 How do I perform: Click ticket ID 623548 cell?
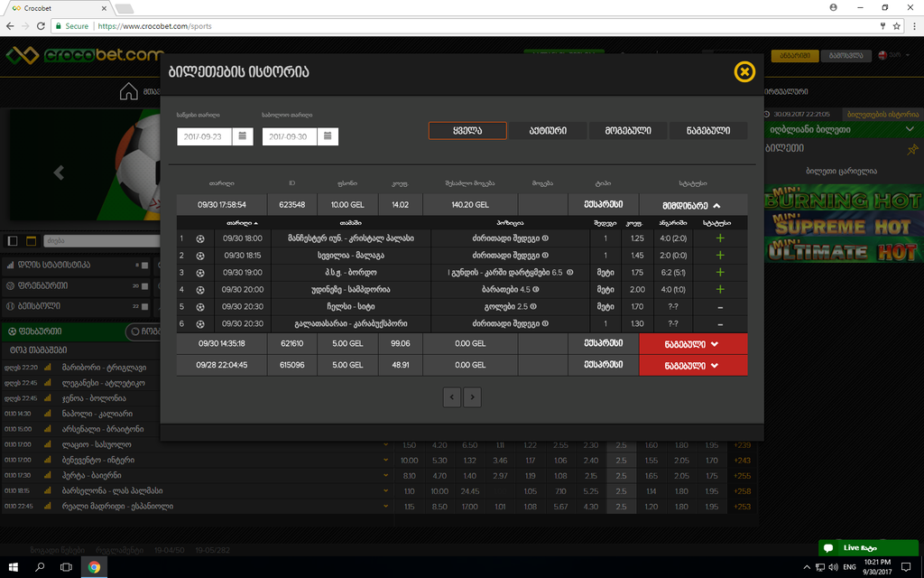pyautogui.click(x=291, y=205)
